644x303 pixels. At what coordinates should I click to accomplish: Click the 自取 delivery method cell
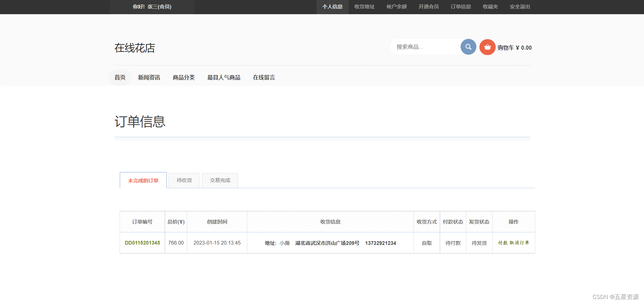(427, 243)
